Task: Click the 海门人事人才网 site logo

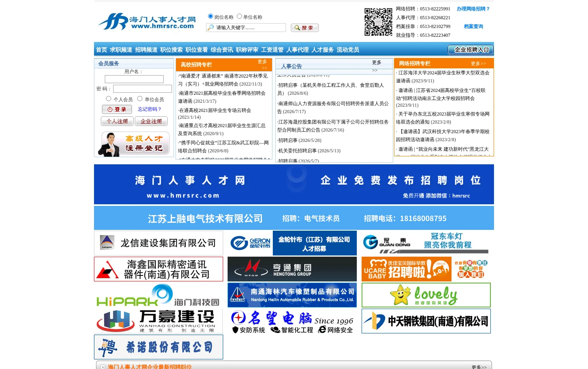Action: pos(147,22)
